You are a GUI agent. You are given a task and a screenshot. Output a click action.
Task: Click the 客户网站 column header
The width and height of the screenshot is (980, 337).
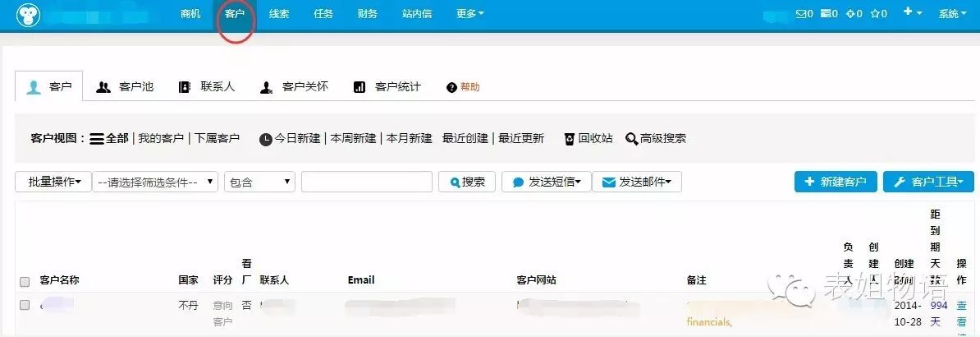(536, 280)
